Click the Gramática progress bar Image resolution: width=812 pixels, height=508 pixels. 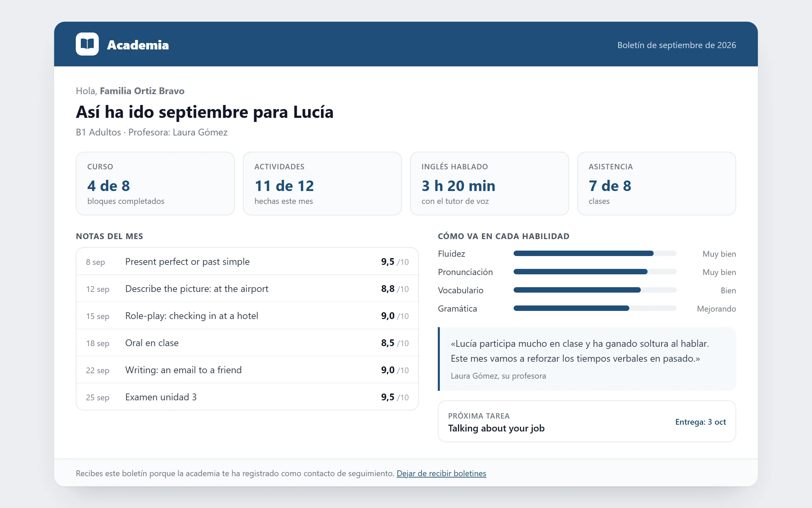point(595,308)
